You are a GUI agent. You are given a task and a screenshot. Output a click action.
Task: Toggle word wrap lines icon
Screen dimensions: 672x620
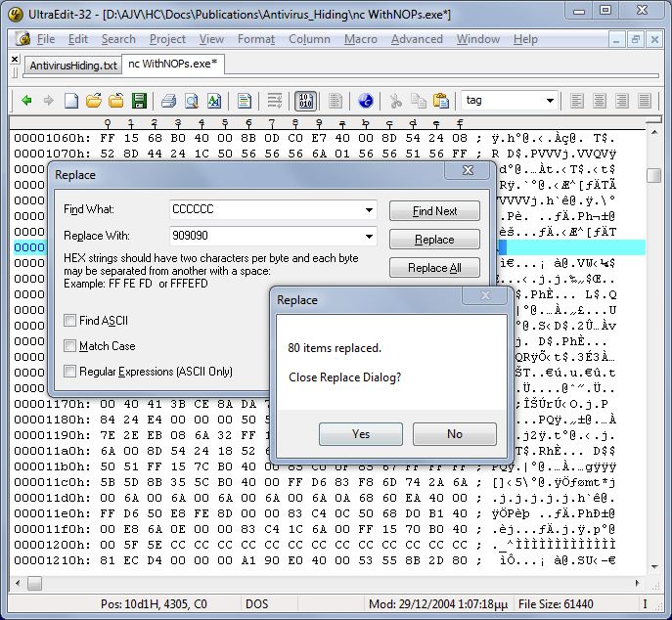click(x=275, y=101)
